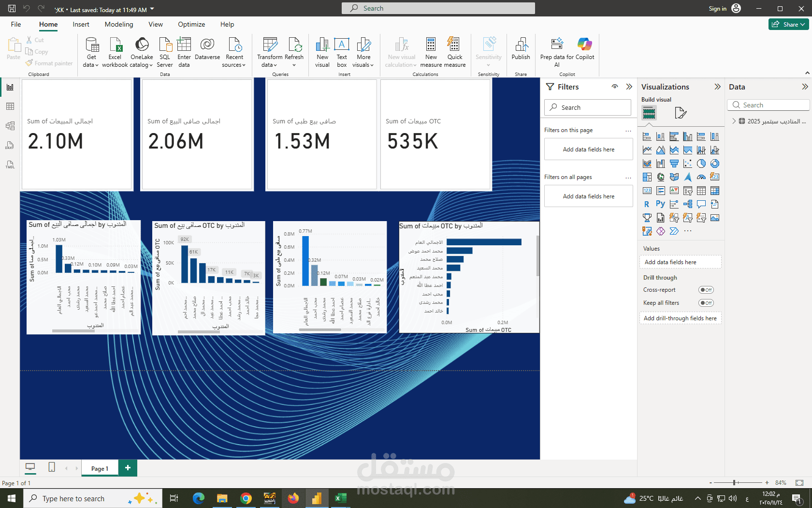Choose the Line chart visual
The height and width of the screenshot is (508, 812).
pos(647,150)
